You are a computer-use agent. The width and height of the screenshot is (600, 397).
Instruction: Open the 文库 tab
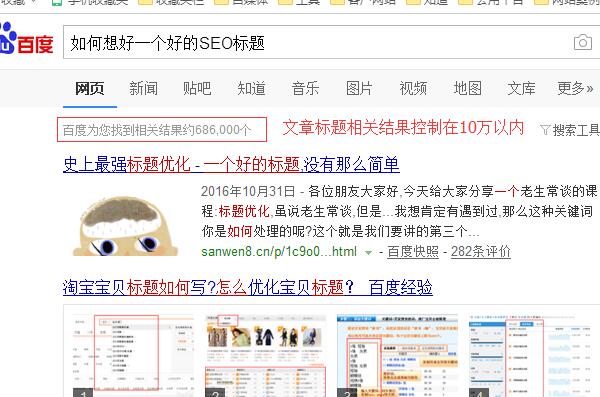(522, 88)
